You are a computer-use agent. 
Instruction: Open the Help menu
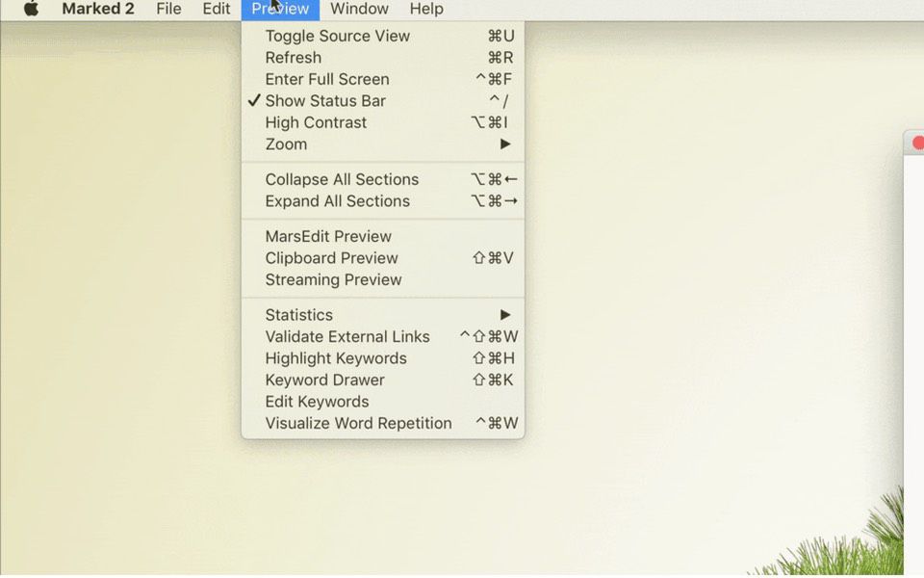pyautogui.click(x=426, y=9)
